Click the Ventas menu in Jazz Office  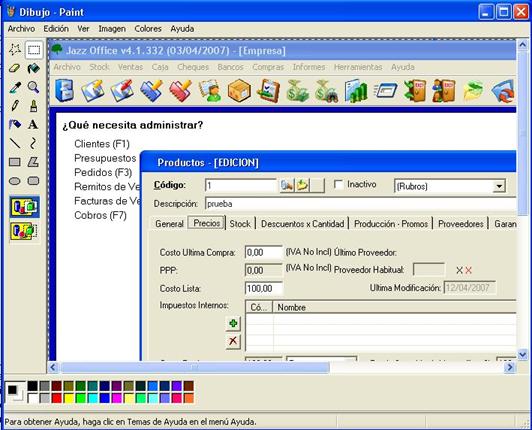130,67
